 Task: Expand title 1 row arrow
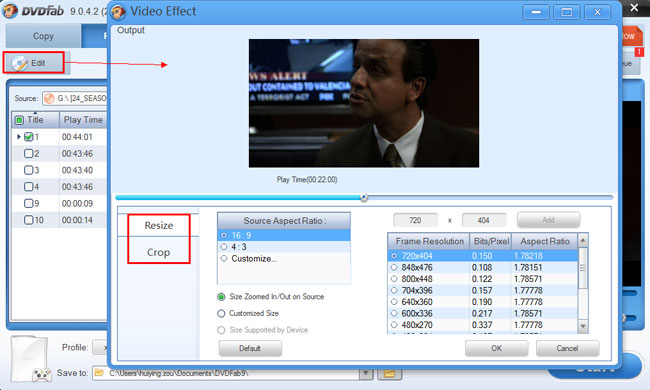coord(19,137)
